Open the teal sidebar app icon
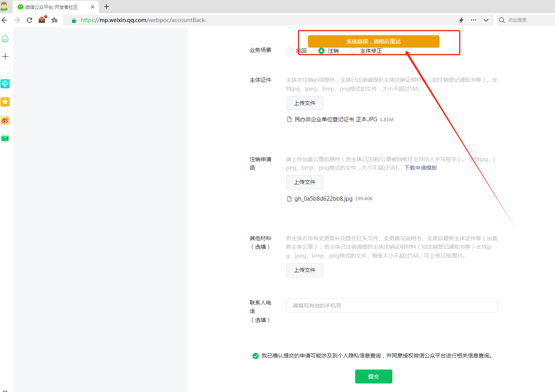555x392 pixels. click(x=5, y=84)
